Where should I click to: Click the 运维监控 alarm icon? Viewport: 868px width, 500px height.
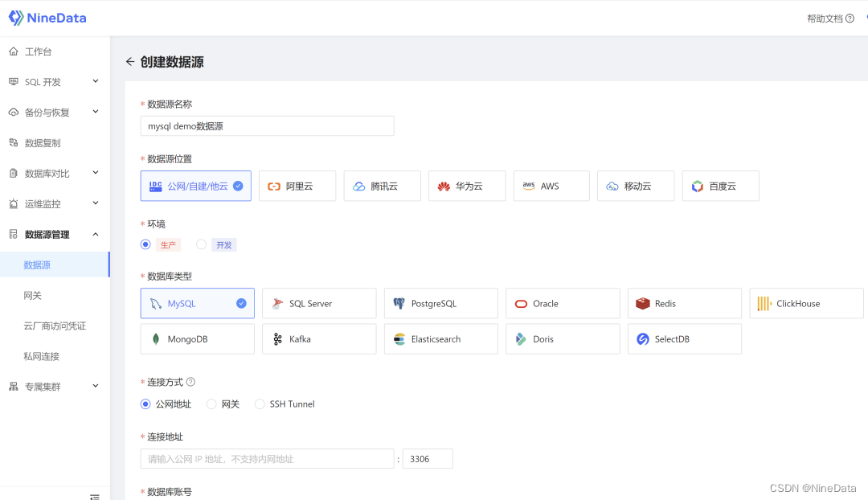(x=14, y=203)
